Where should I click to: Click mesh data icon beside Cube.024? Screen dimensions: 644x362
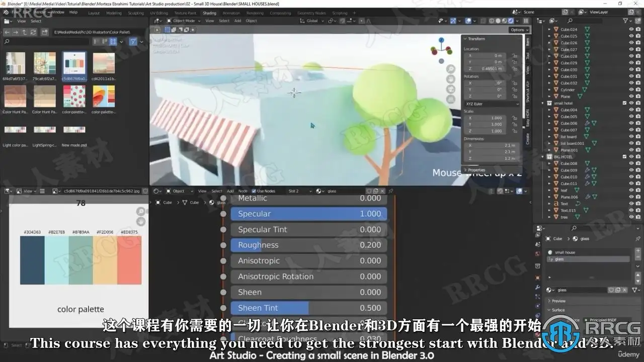[587, 30]
